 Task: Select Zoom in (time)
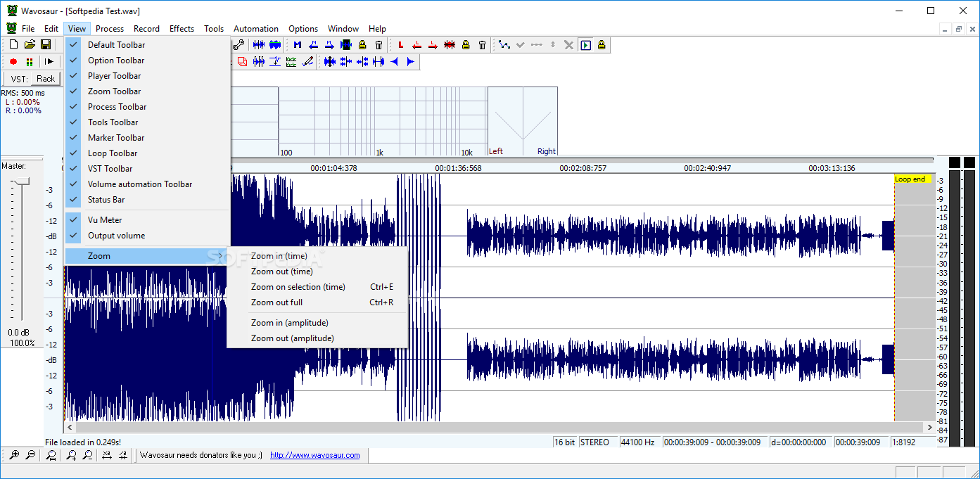pyautogui.click(x=317, y=256)
